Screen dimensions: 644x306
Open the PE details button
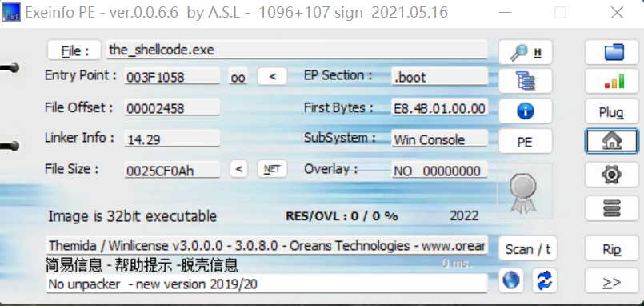[526, 142]
